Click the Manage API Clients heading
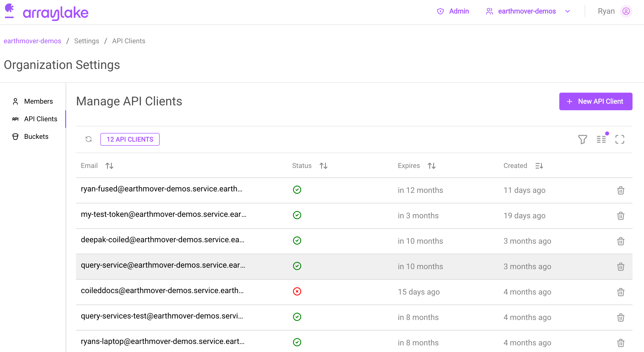The image size is (644, 352). tap(129, 101)
